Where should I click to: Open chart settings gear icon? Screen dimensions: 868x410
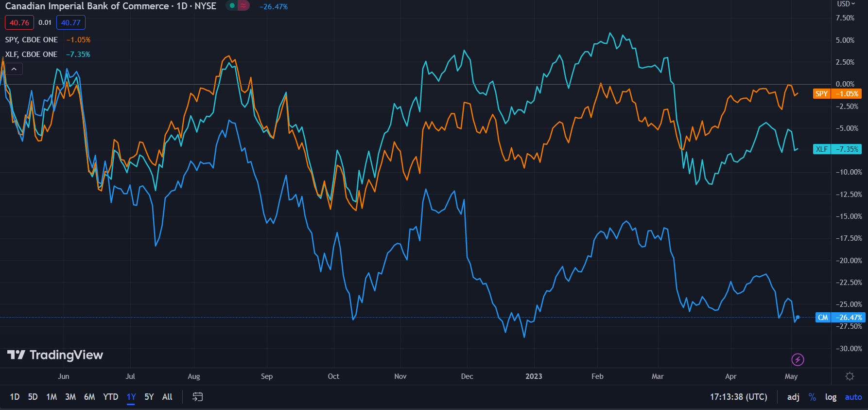[850, 376]
